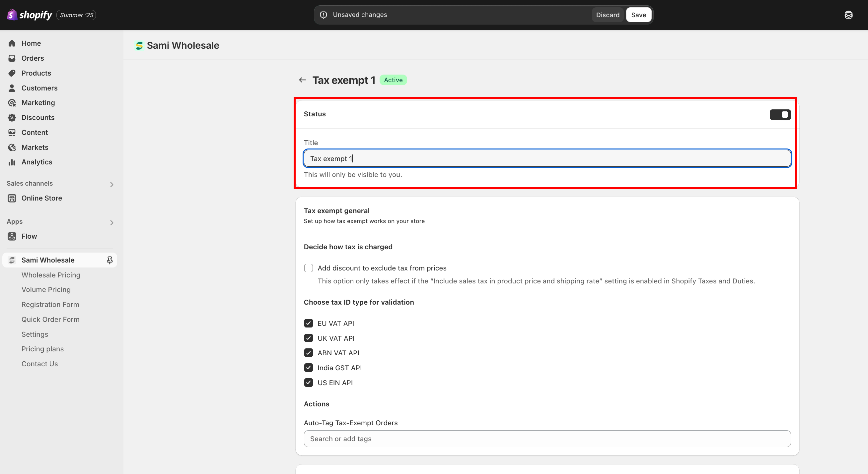
Task: Turn off the Status toggle switch
Action: tap(780, 114)
